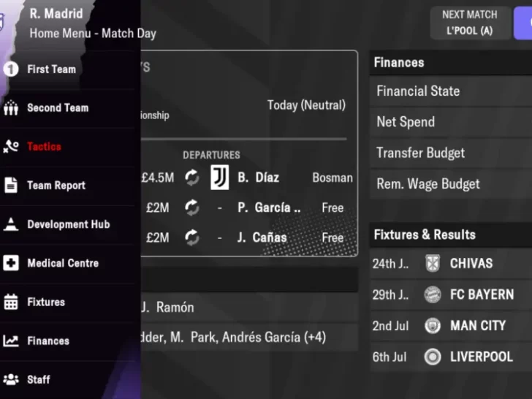
Task: Click the FC Bayern club badge
Action: point(433,294)
